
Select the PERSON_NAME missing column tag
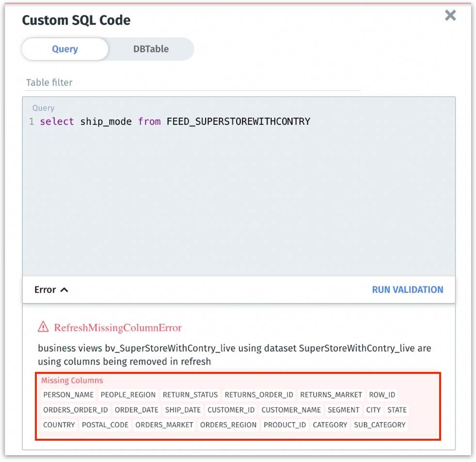click(x=68, y=395)
